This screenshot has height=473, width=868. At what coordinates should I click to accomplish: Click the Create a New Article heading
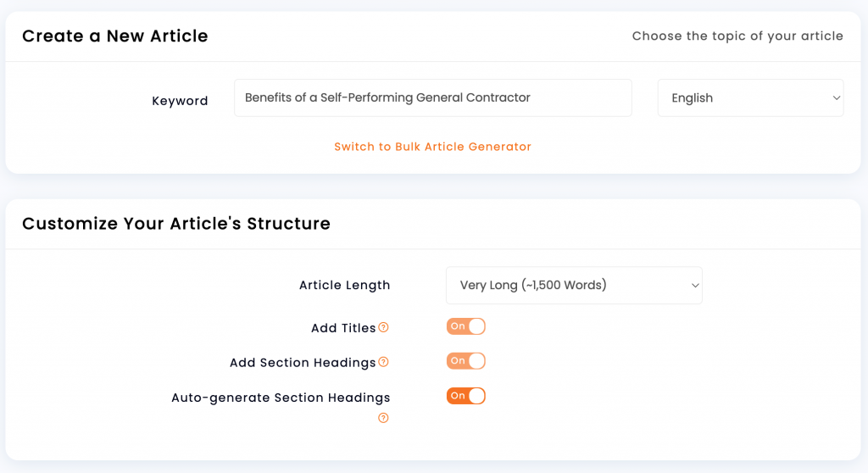115,36
